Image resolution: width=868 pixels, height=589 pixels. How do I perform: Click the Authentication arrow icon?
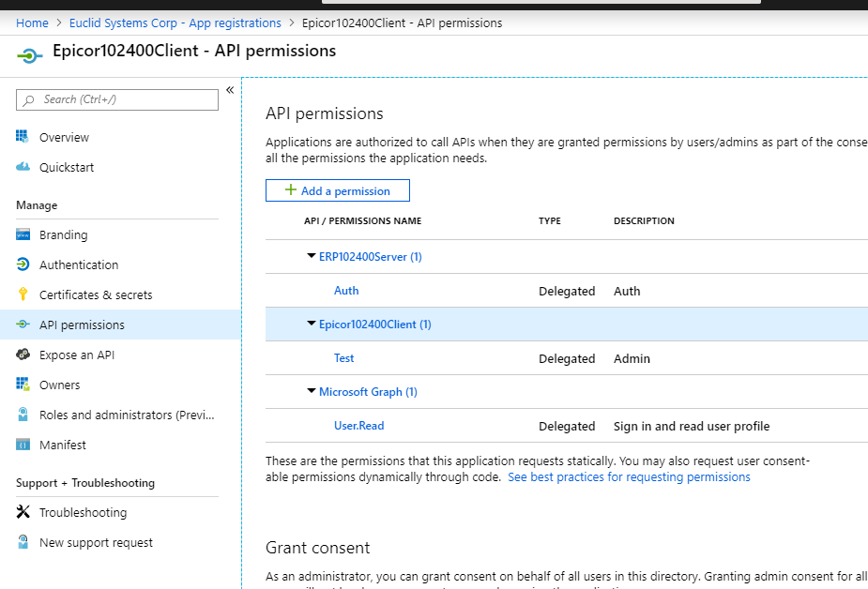pyautogui.click(x=23, y=264)
